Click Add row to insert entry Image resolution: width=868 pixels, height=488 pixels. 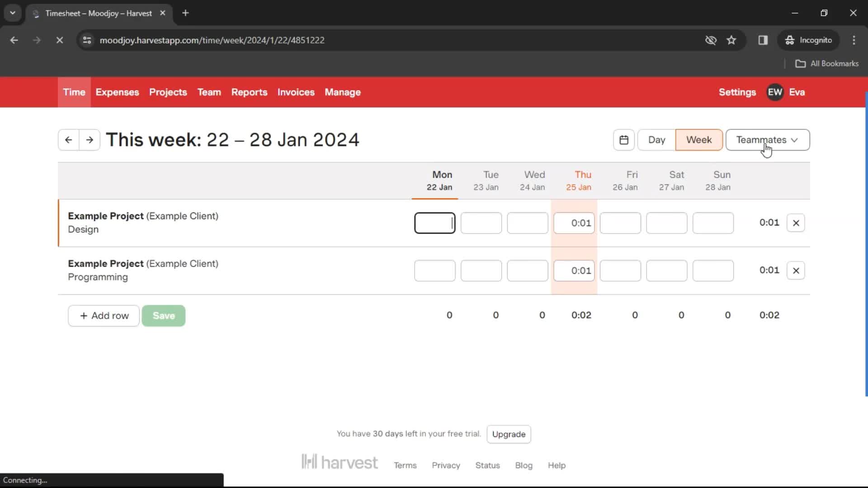pos(104,316)
